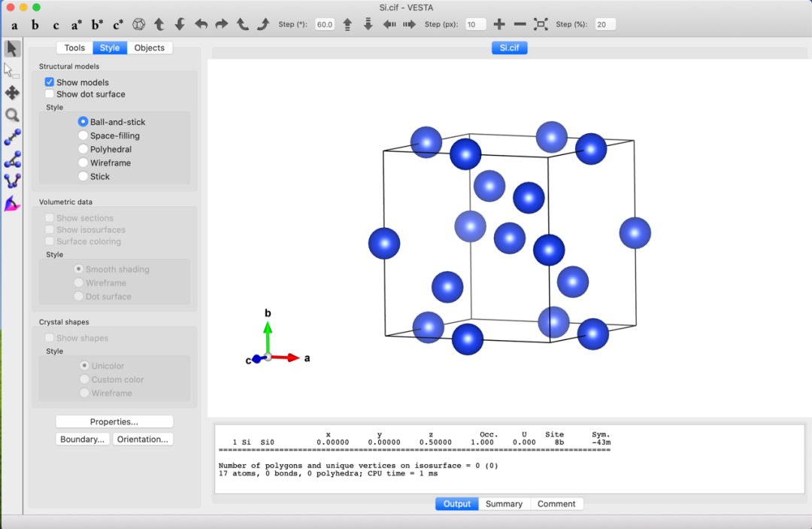Image resolution: width=812 pixels, height=529 pixels.
Task: Select the Si.cif document tab
Action: (x=509, y=47)
